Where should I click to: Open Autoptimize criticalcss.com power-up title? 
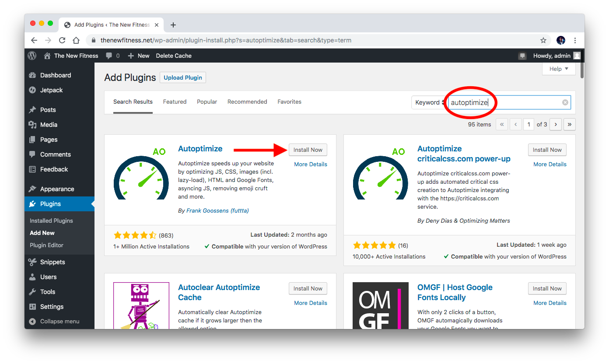pyautogui.click(x=464, y=154)
